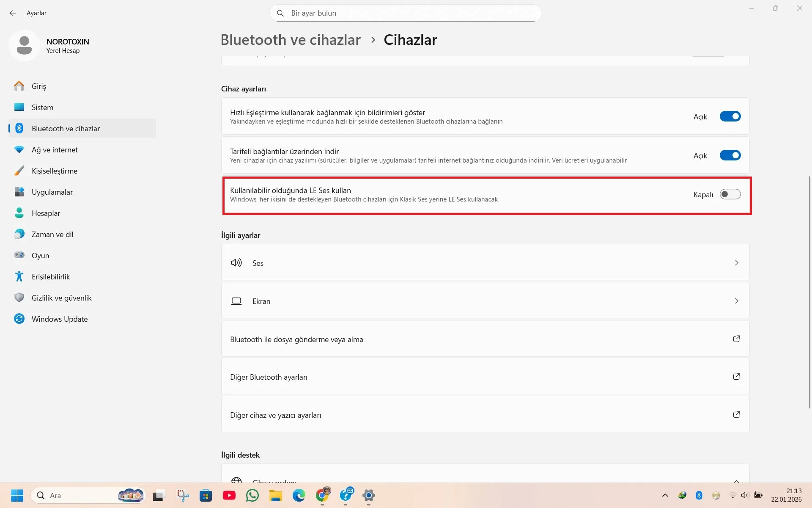Open Ekran settings via chevron arrow
Viewport: 812px width, 508px height.
[736, 301]
